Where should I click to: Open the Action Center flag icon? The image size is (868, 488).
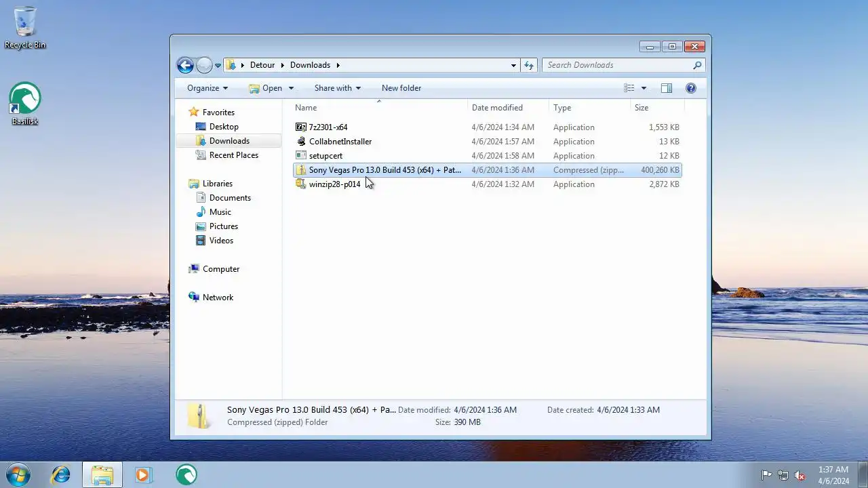pyautogui.click(x=766, y=475)
